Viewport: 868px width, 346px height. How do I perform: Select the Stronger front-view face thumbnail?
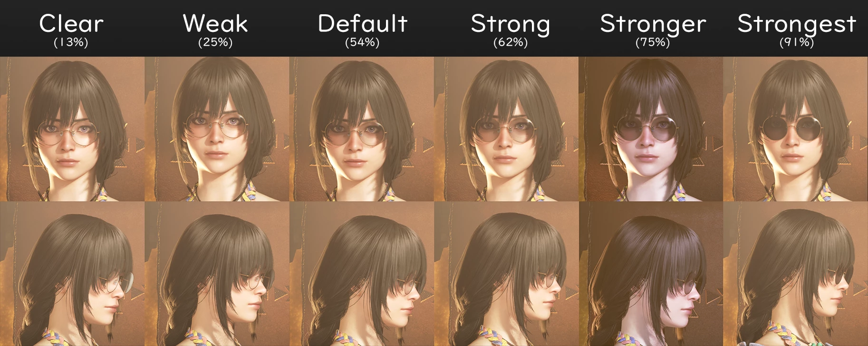pyautogui.click(x=651, y=129)
